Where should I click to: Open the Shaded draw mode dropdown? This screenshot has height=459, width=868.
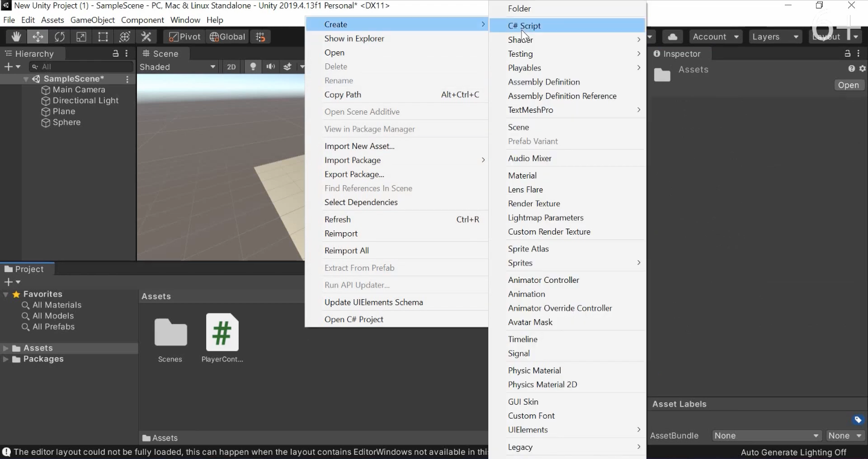point(178,67)
